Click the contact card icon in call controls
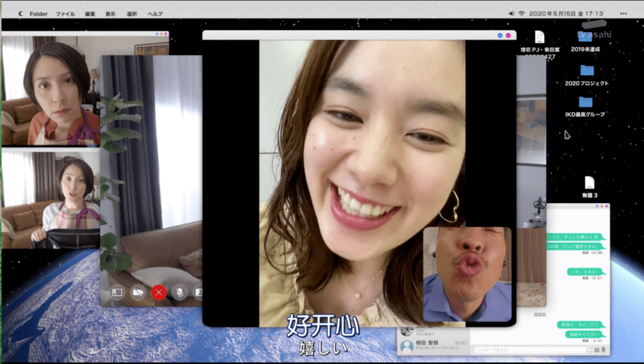Screen dimensions: 644x364 point(199,292)
